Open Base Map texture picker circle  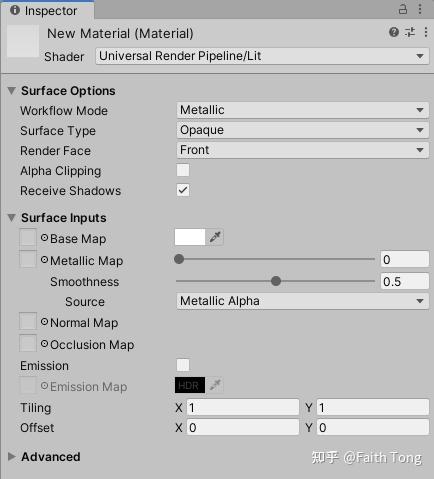tap(44, 238)
